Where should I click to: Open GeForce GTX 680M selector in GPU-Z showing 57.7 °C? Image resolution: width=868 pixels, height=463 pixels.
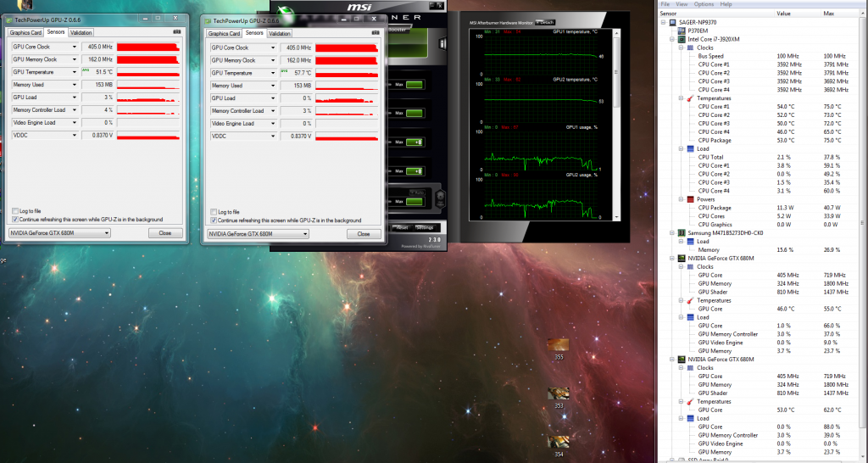(258, 234)
